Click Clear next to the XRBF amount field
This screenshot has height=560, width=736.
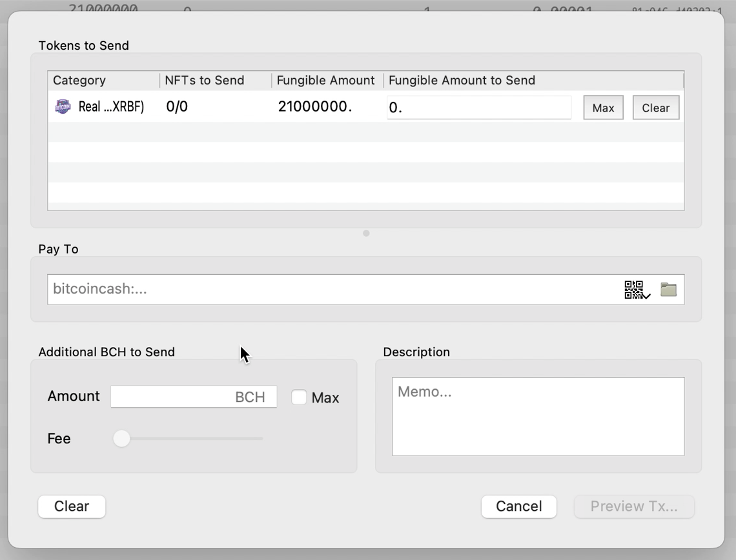(655, 107)
